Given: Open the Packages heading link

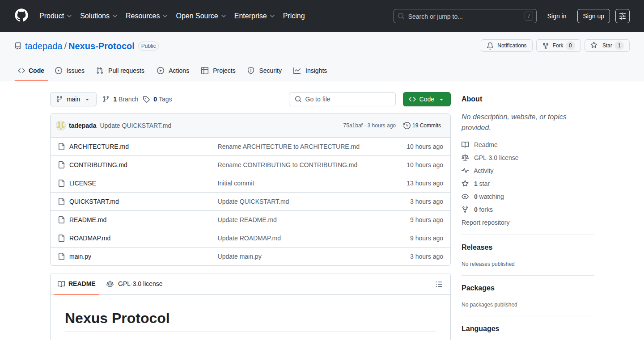Looking at the screenshot, I should click(x=478, y=288).
